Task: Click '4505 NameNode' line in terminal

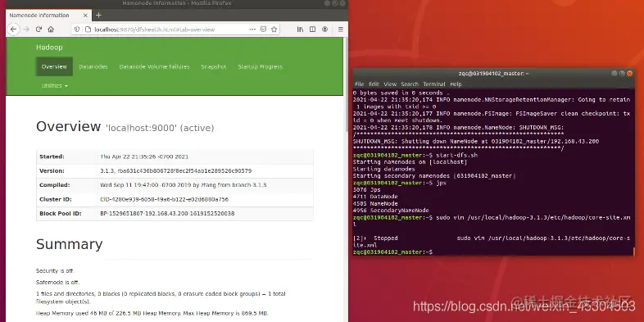Action: [375, 203]
